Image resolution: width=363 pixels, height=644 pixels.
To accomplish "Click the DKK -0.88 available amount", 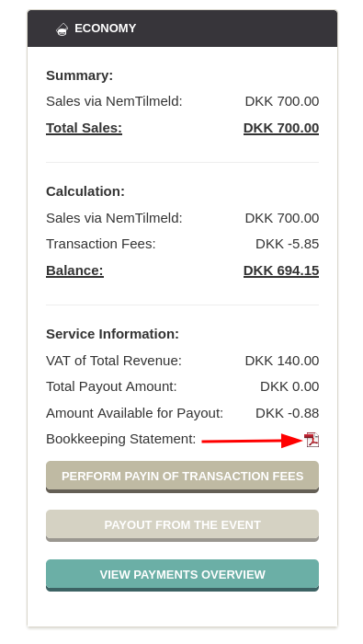I will 287,413.
